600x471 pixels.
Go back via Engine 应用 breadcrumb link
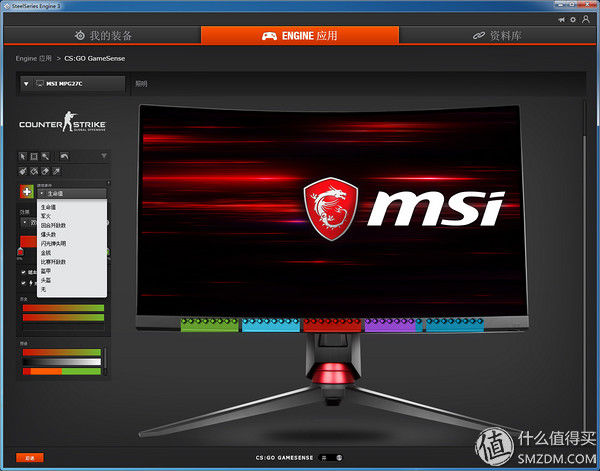[34, 59]
